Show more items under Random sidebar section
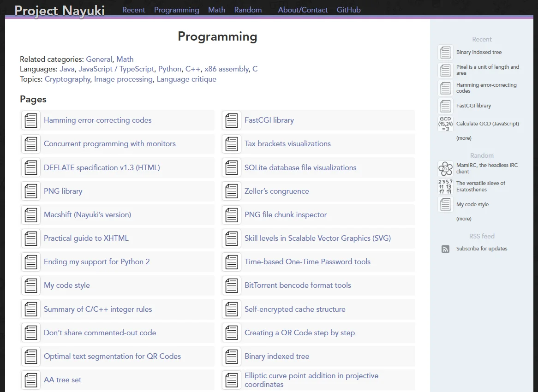Image resolution: width=538 pixels, height=392 pixels. coord(464,219)
